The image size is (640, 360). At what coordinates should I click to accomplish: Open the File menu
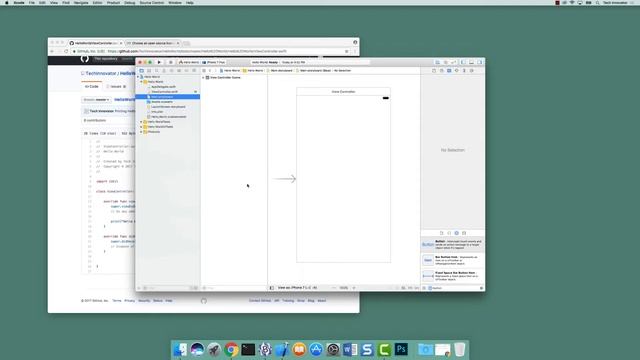pyautogui.click(x=31, y=2)
